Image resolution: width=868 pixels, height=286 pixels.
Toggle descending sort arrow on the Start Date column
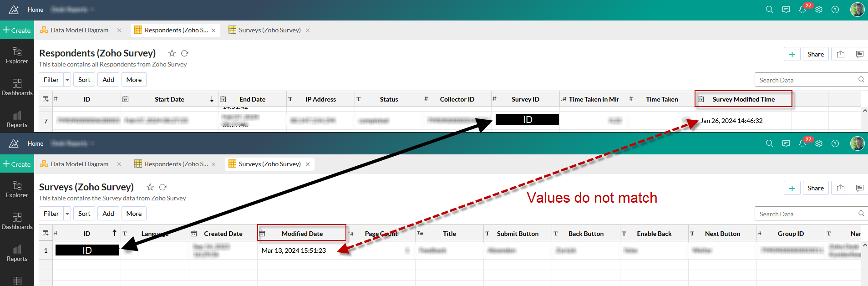(212, 99)
